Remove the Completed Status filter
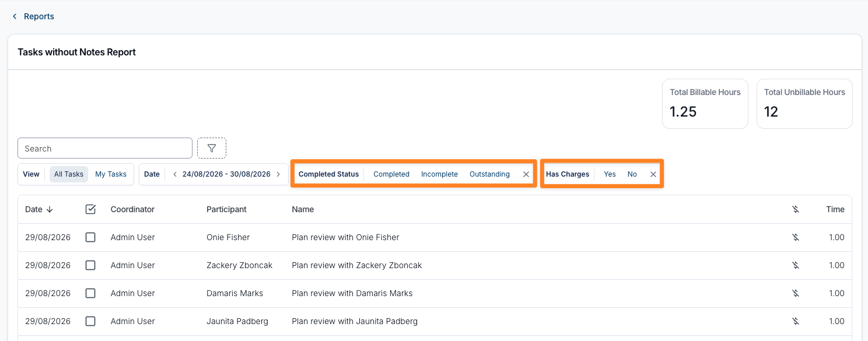868x341 pixels. (x=526, y=174)
